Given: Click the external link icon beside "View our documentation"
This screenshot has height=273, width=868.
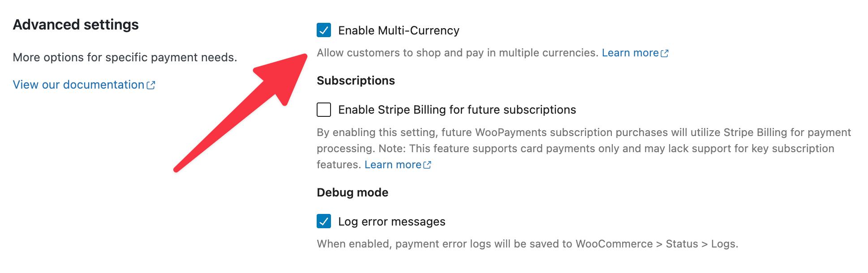Looking at the screenshot, I should (x=151, y=84).
